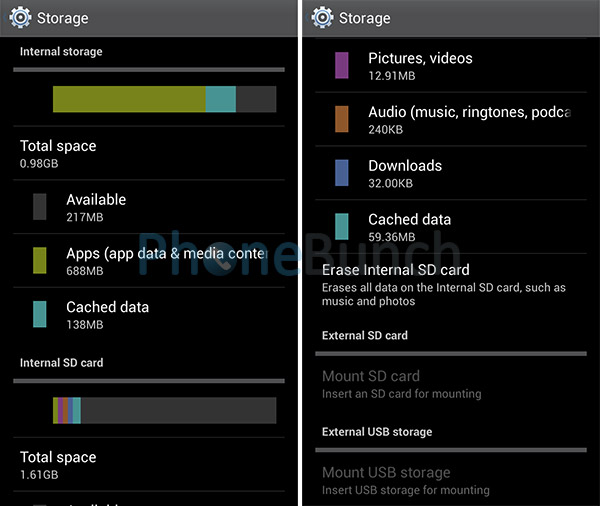The height and width of the screenshot is (506, 600).
Task: Click the gray Available color swatch
Action: [39, 207]
